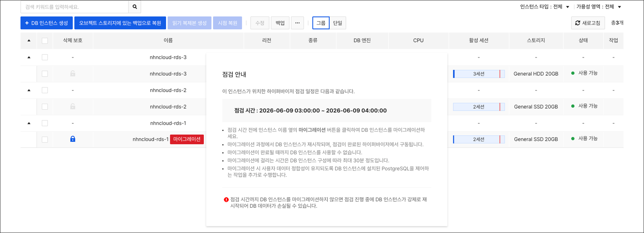Screen dimensions: 644x233
Task: Check the nhncloud-rds-2 group checkbox
Action: (x=45, y=90)
